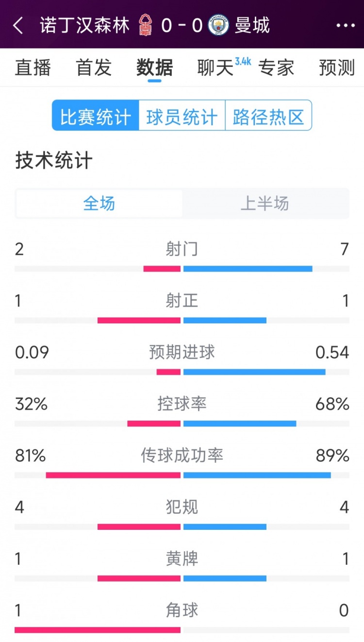The height and width of the screenshot is (642, 364).
Task: Switch to the 数据 data tab
Action: tap(153, 68)
